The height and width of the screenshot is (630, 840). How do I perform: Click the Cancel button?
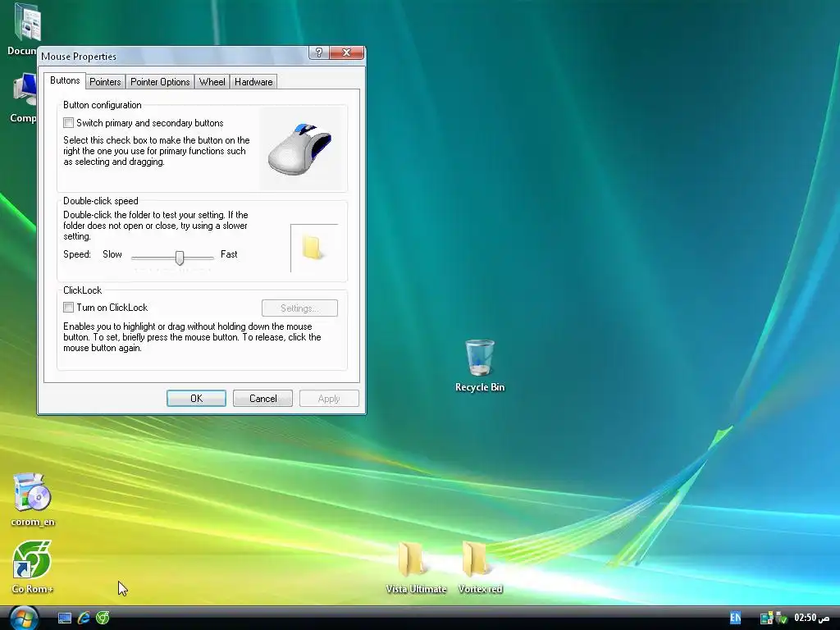pyautogui.click(x=263, y=399)
